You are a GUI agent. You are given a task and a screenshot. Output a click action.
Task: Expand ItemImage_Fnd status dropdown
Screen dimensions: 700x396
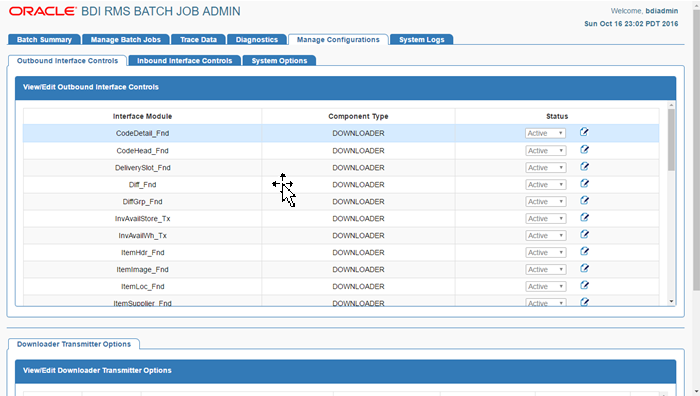[x=546, y=270]
